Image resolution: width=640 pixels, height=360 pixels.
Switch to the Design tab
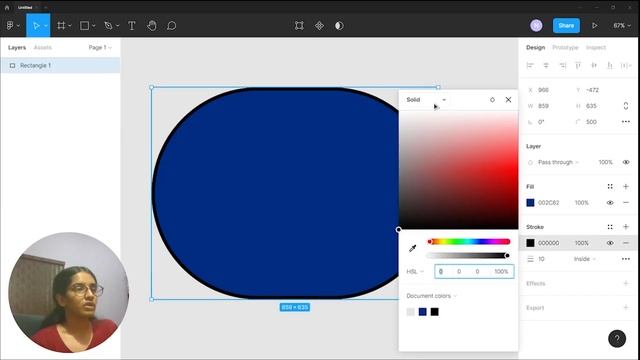click(535, 47)
